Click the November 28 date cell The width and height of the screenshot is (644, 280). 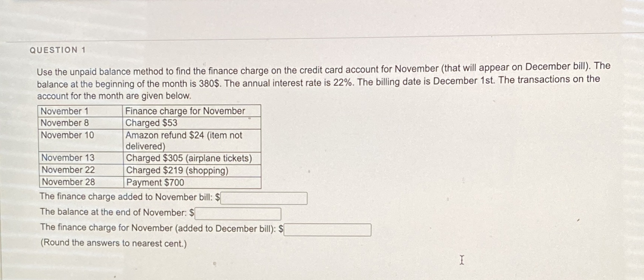pos(68,182)
